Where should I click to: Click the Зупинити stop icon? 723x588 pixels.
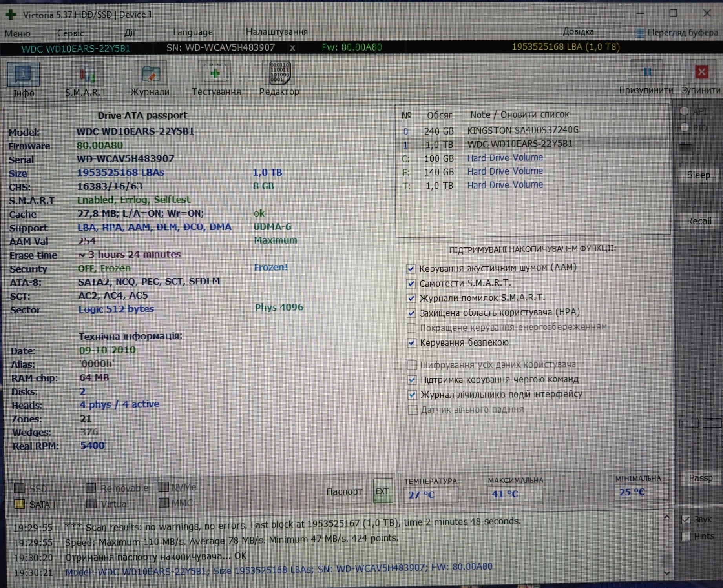tap(701, 72)
